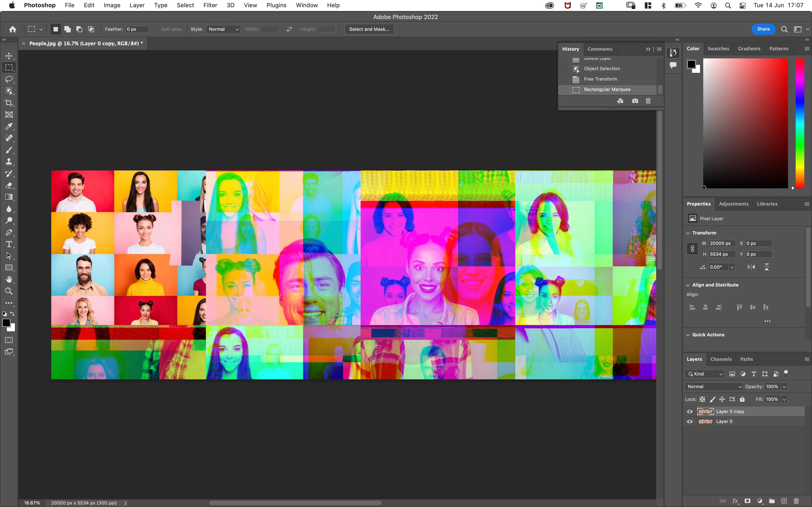Select the Lasso tool
812x507 pixels.
[9, 79]
